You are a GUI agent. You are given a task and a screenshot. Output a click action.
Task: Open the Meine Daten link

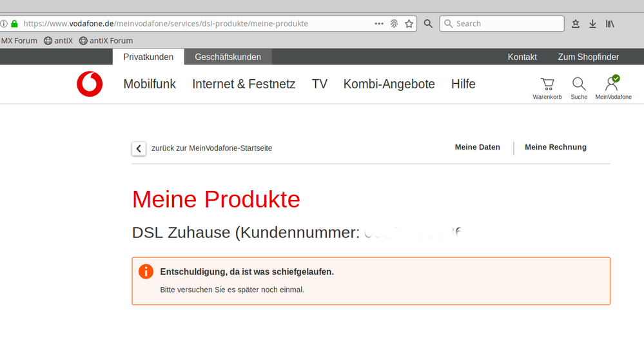(477, 147)
